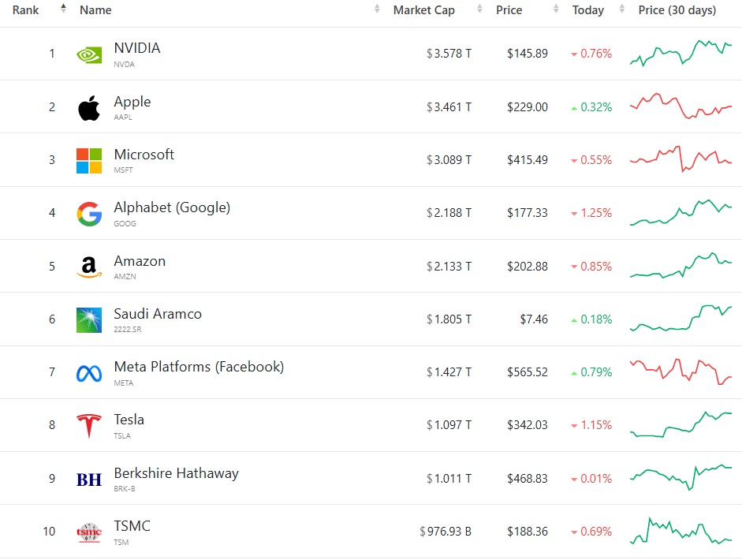Click NVIDIA's 30-day price chart
742x560 pixels.
[x=680, y=53]
